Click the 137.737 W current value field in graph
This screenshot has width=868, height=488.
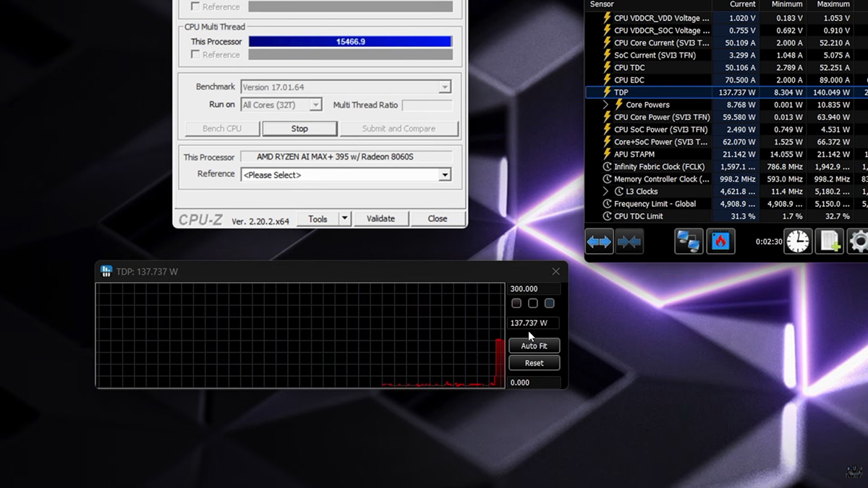coord(535,323)
